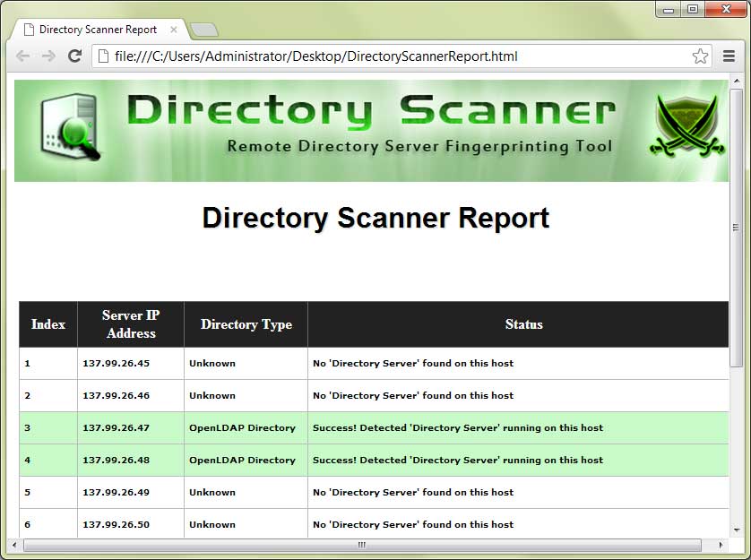Click the Server IP Address column header

point(131,324)
